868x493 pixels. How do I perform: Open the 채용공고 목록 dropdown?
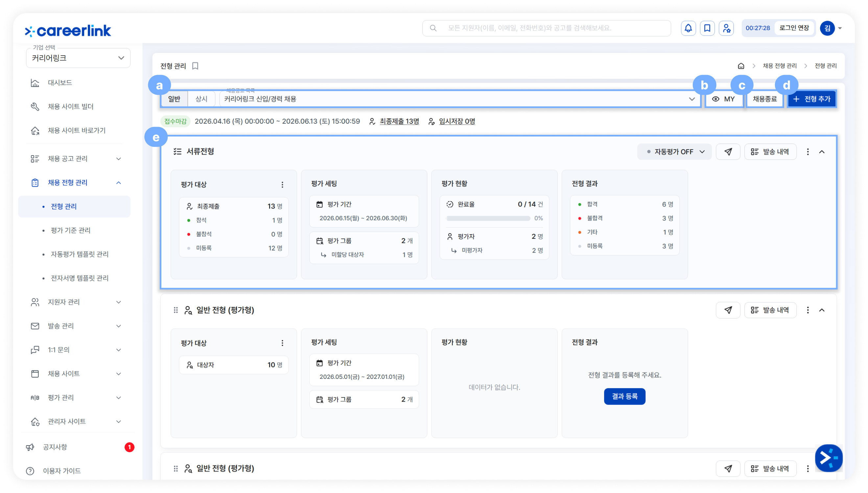459,99
